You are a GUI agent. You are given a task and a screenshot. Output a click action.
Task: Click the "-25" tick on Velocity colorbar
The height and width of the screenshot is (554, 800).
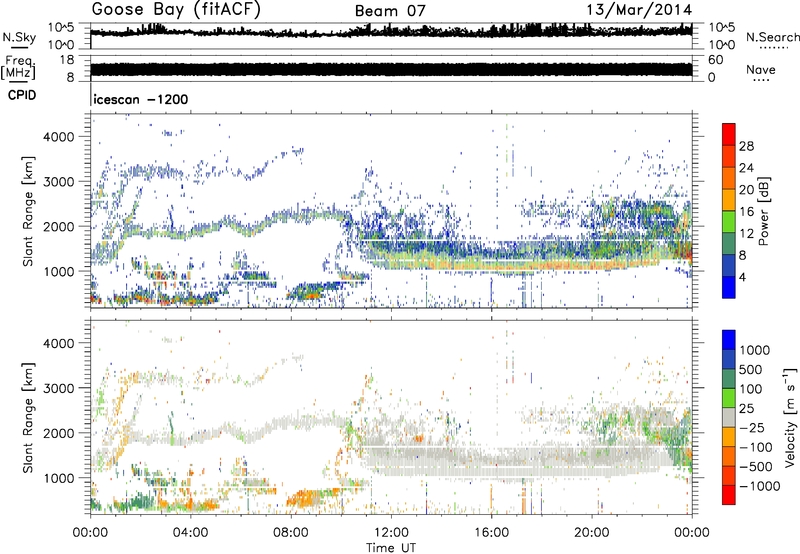point(752,427)
